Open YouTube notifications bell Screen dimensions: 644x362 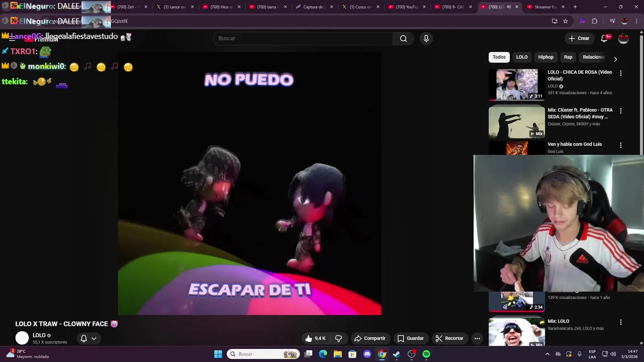[x=605, y=39]
